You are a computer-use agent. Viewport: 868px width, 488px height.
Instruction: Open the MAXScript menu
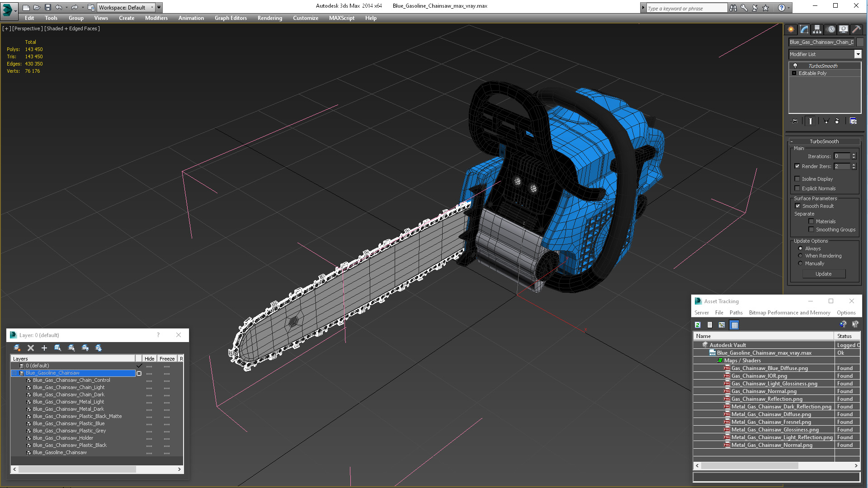coord(342,18)
